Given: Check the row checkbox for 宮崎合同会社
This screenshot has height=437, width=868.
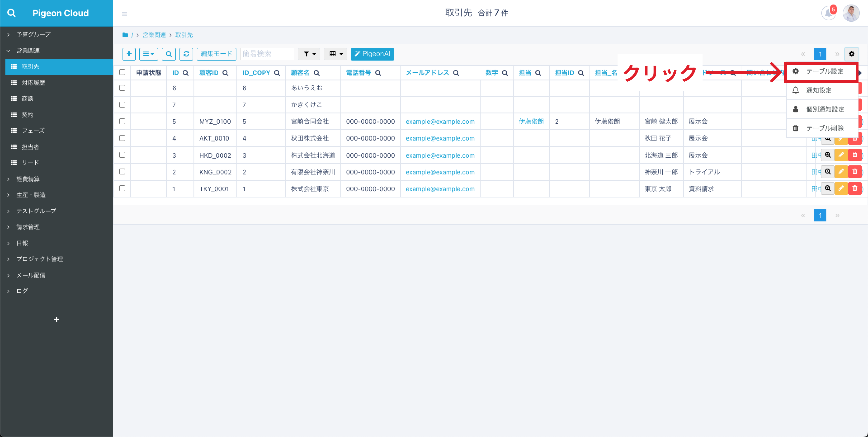Looking at the screenshot, I should pyautogui.click(x=122, y=121).
